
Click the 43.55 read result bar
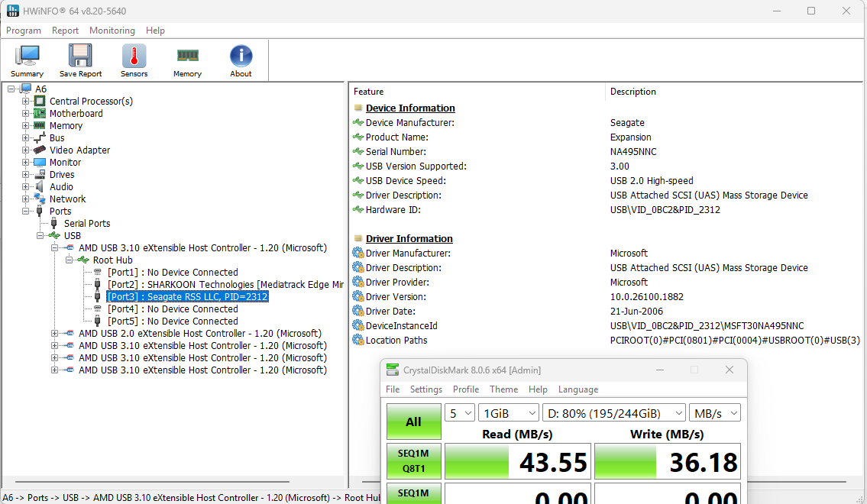pos(518,461)
